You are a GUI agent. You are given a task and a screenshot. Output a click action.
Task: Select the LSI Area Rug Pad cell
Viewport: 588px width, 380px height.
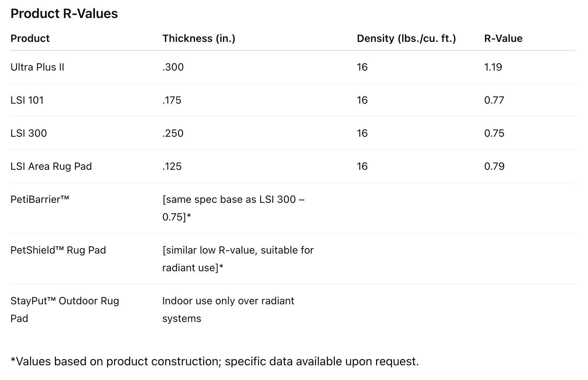pos(51,166)
